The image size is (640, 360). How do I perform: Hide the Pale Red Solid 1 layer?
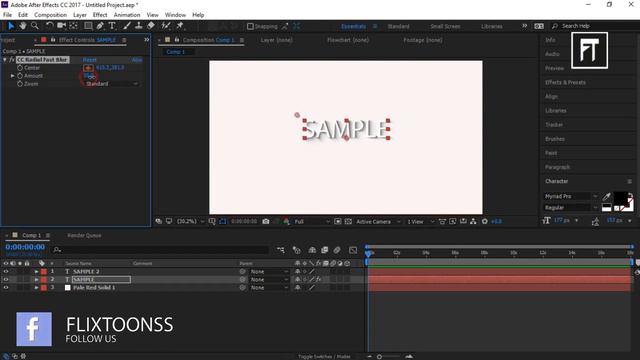pyautogui.click(x=6, y=288)
